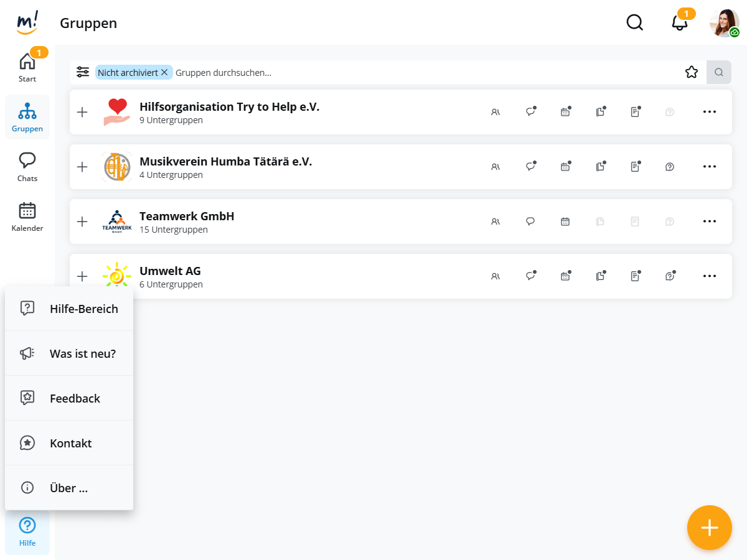Click the help icon in Umwelt AG row
This screenshot has height=560, width=747.
coord(670,276)
